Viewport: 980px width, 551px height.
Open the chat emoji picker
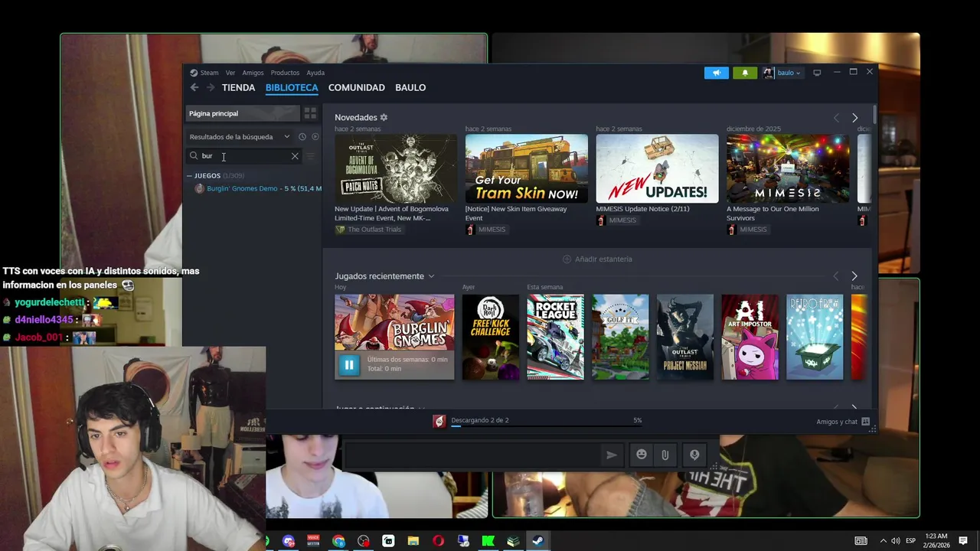click(x=642, y=455)
